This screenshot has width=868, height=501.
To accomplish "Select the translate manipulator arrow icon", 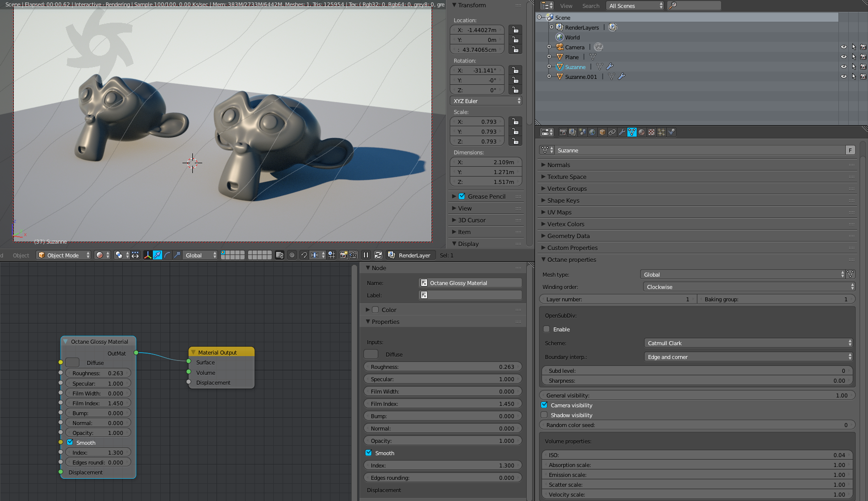I will click(157, 255).
